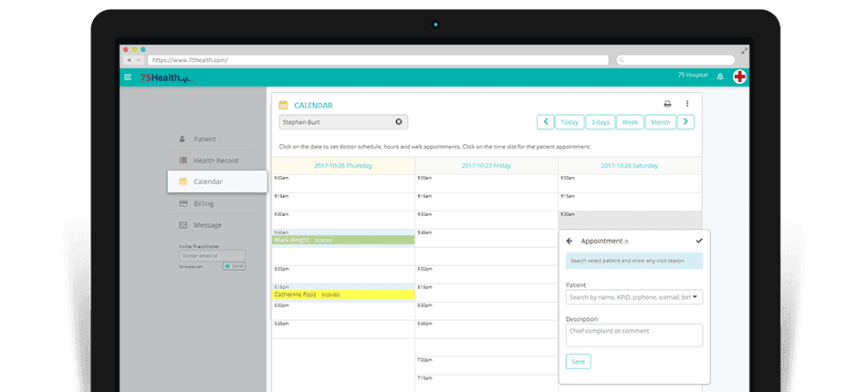Click the browser URL address bar
Viewport: 868px width, 392px height.
[378, 60]
